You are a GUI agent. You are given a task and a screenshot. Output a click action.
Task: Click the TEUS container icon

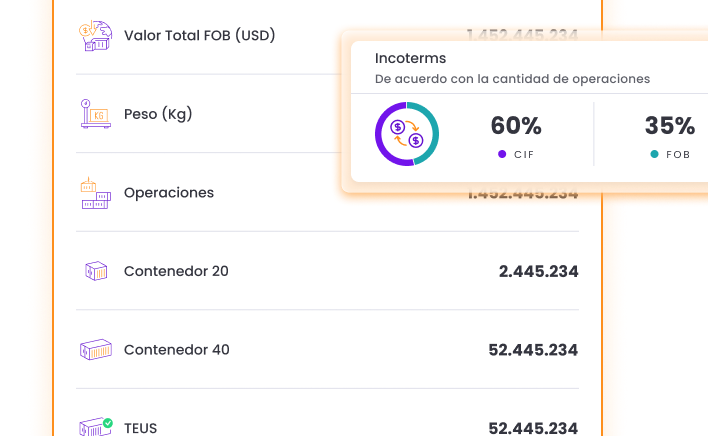coord(95,427)
